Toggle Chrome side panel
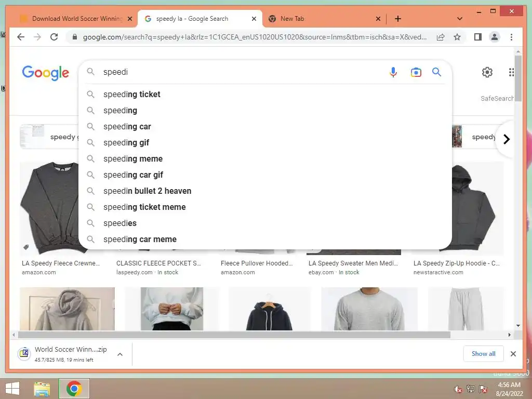Viewport: 532px width, 399px height. click(478, 37)
